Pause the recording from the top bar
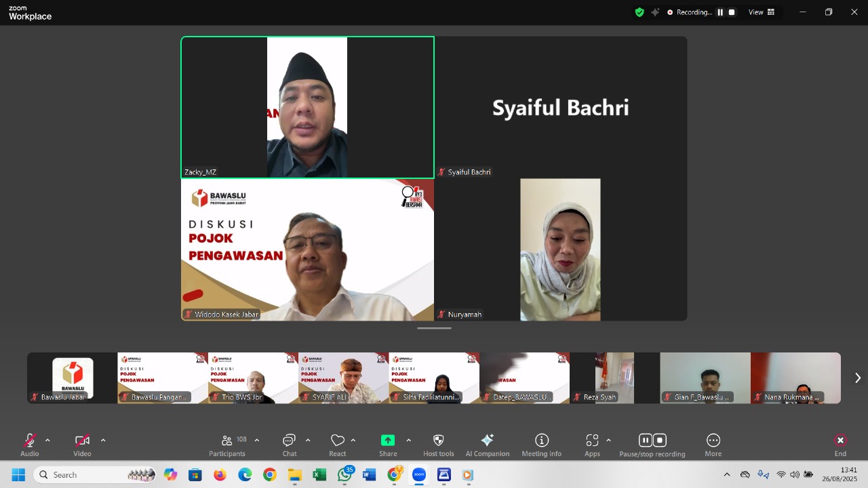 point(720,12)
